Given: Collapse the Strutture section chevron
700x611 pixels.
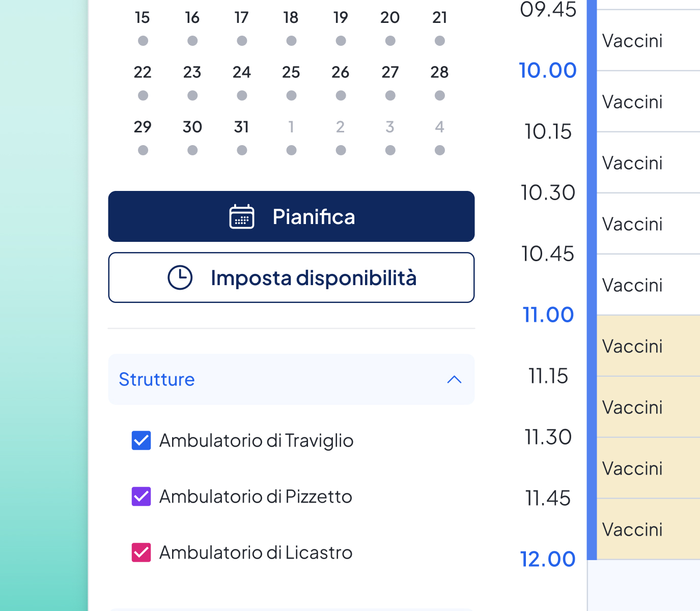Looking at the screenshot, I should coord(454,380).
